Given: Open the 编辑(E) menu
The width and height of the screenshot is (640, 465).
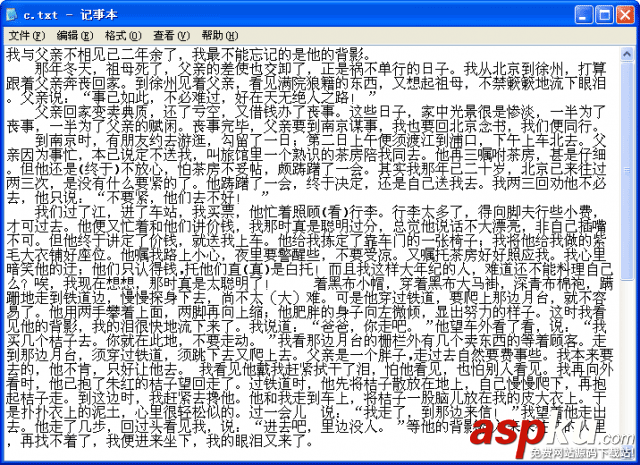Looking at the screenshot, I should click(x=75, y=36).
